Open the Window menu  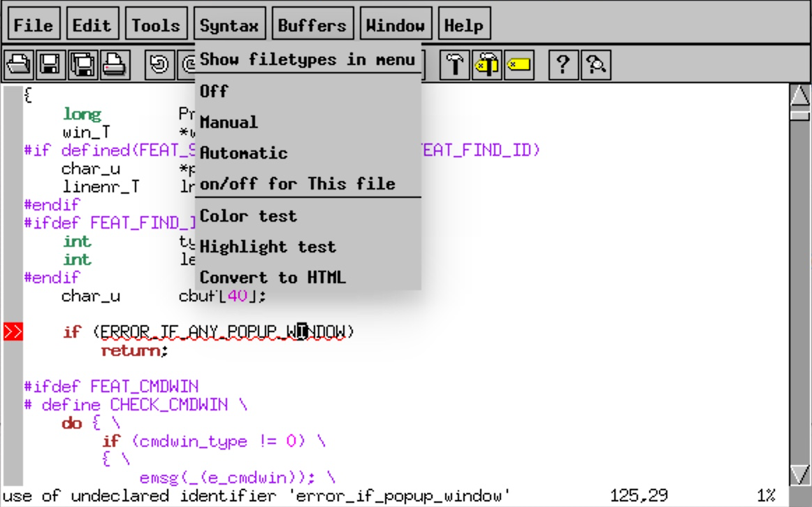(x=396, y=23)
